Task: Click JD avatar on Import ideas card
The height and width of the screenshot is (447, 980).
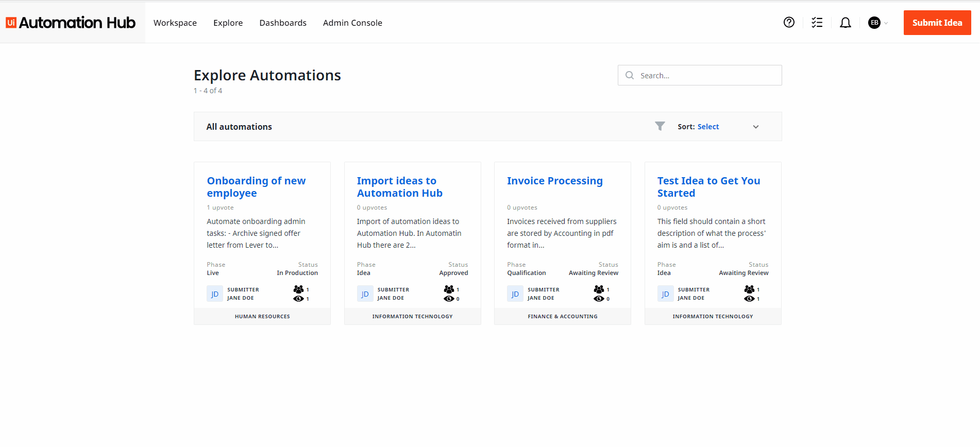Action: pos(365,294)
